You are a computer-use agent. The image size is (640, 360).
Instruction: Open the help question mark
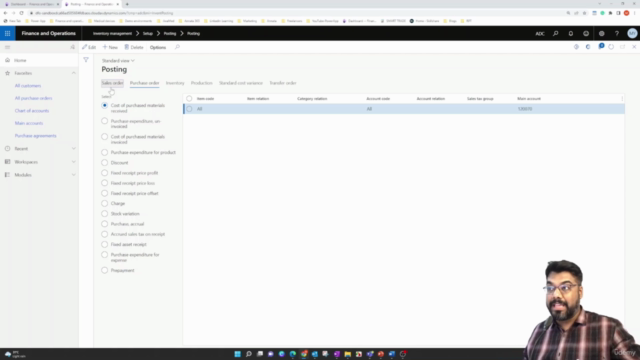617,33
